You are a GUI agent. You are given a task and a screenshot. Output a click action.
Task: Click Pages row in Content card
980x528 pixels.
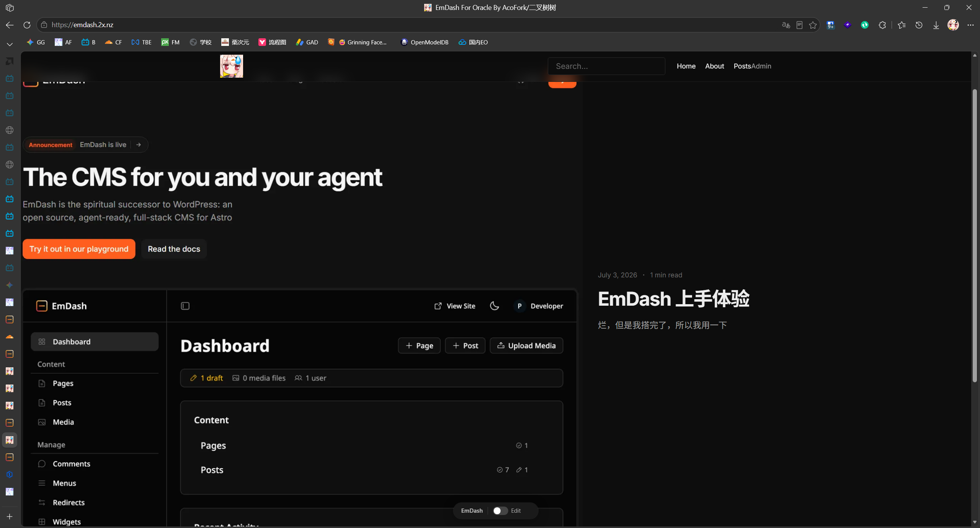coord(371,445)
